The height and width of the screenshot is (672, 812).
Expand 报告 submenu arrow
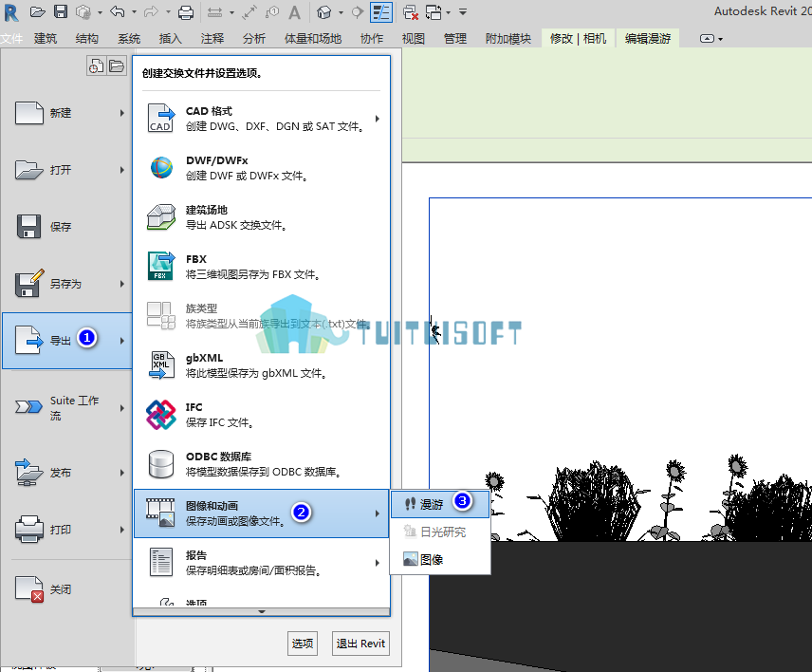(x=377, y=563)
